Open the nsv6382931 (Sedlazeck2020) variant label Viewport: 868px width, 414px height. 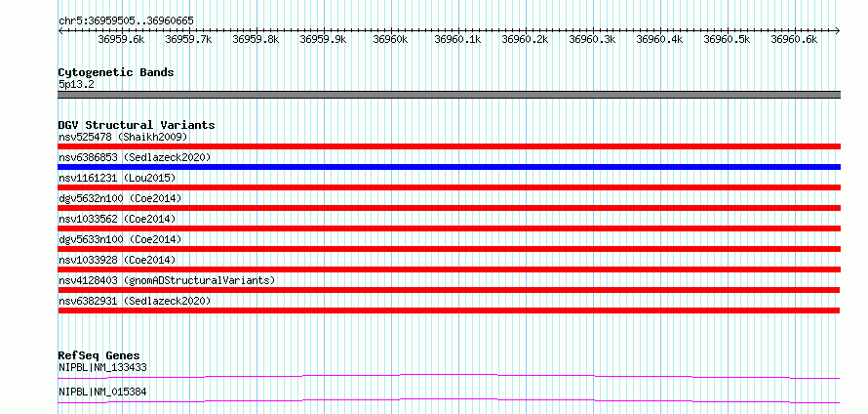click(135, 301)
